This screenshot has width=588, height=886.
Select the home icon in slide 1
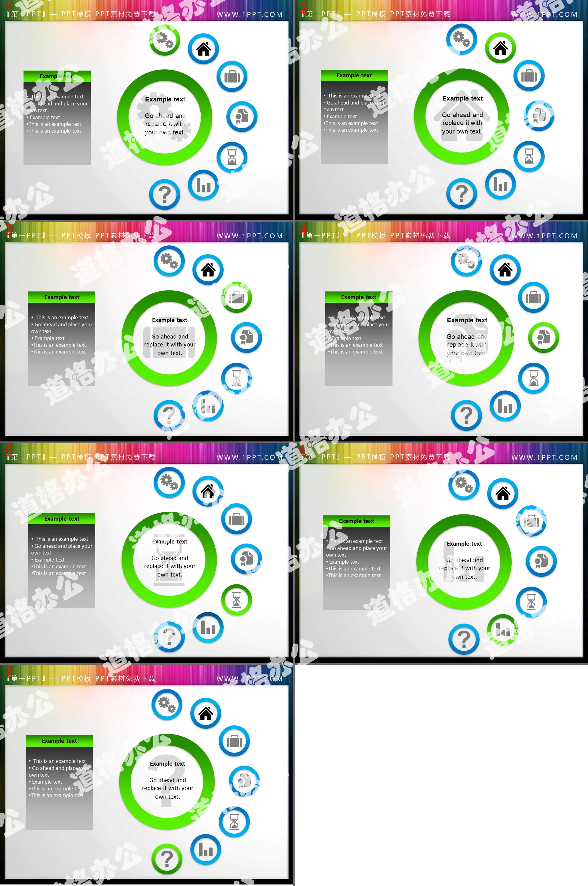(203, 49)
